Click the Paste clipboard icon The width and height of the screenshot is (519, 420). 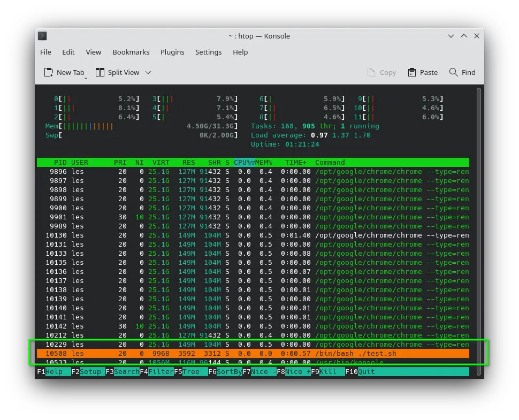[x=412, y=72]
